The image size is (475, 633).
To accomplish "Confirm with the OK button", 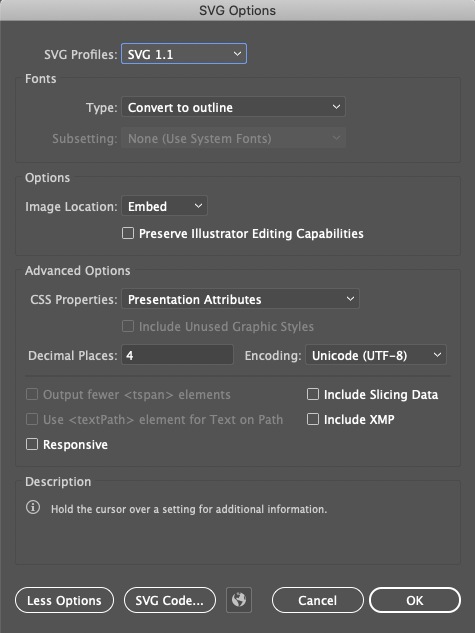I will click(x=414, y=600).
